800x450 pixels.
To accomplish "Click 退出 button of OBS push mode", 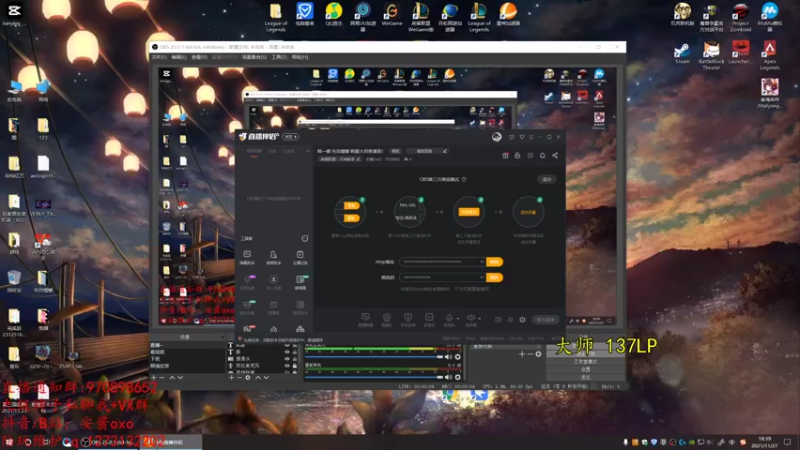I will pos(546,179).
